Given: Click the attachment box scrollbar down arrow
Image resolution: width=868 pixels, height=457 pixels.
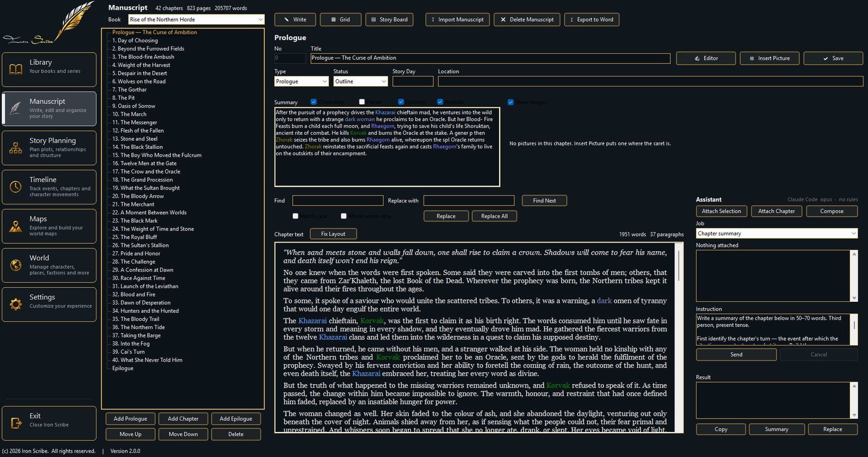Looking at the screenshot, I should tap(854, 298).
